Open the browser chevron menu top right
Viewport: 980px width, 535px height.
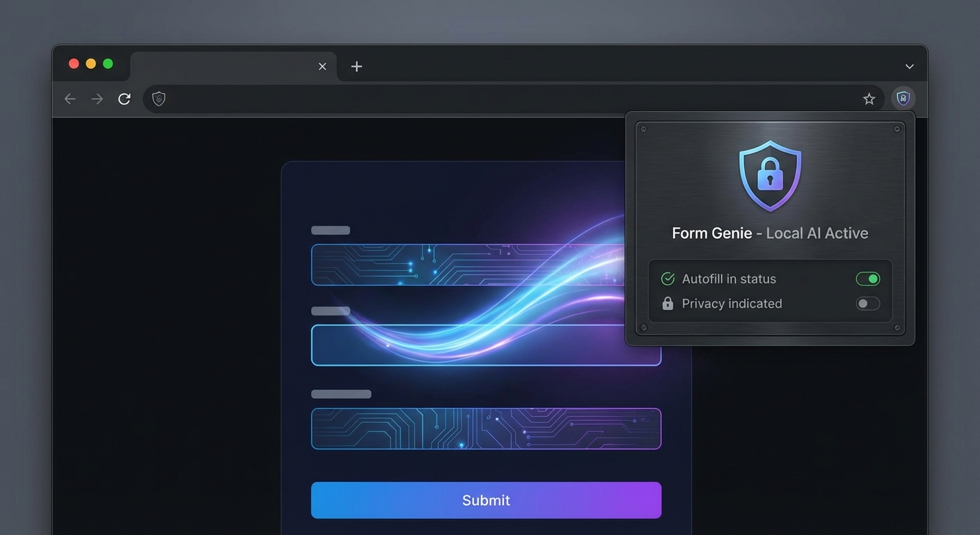[909, 66]
